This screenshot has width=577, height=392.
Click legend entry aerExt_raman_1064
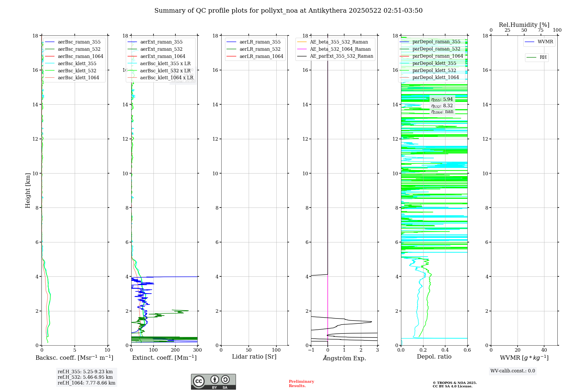pyautogui.click(x=157, y=56)
